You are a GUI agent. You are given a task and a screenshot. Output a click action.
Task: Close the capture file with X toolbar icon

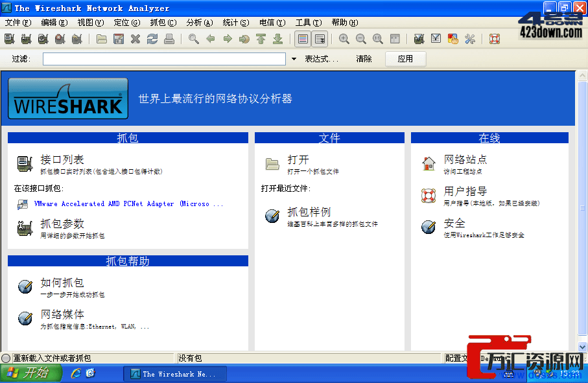pyautogui.click(x=135, y=39)
